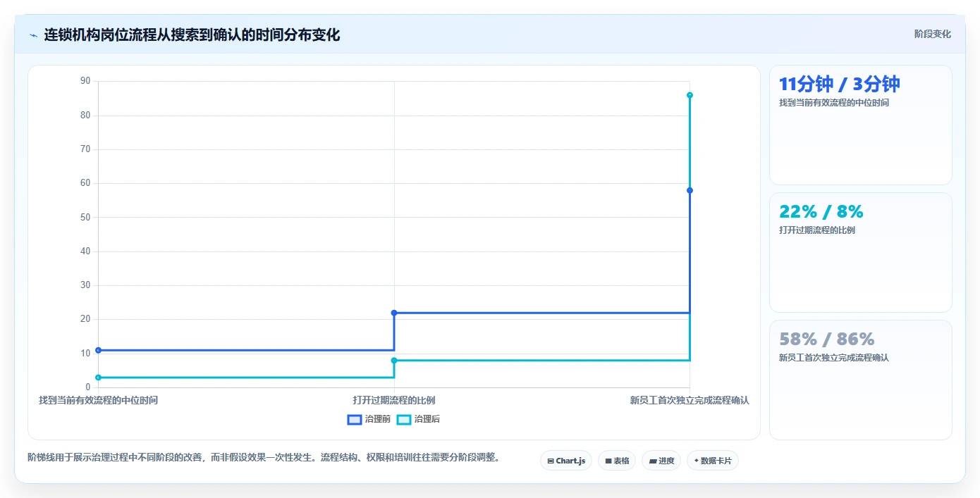The width and height of the screenshot is (980, 498).
Task: Click the card caption 新员工首次独立完成流程确认
Action: point(834,358)
